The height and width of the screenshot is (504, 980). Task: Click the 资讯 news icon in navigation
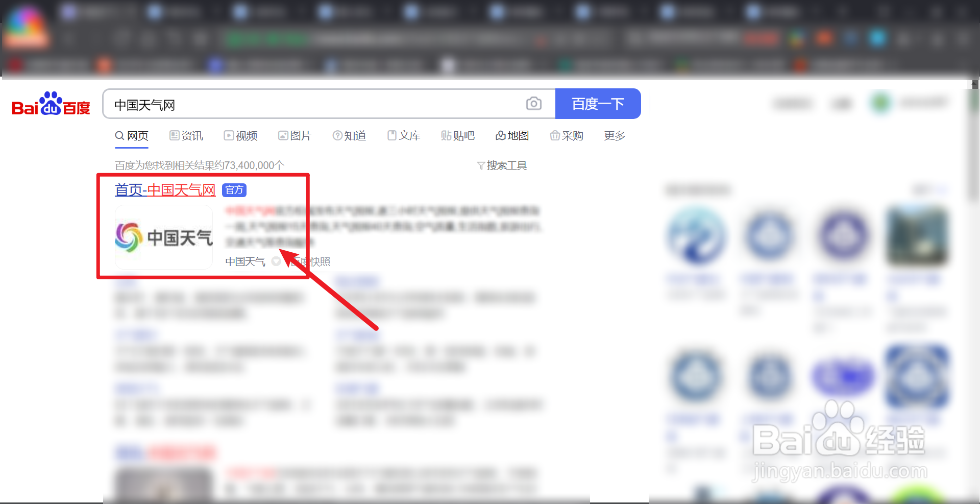174,135
